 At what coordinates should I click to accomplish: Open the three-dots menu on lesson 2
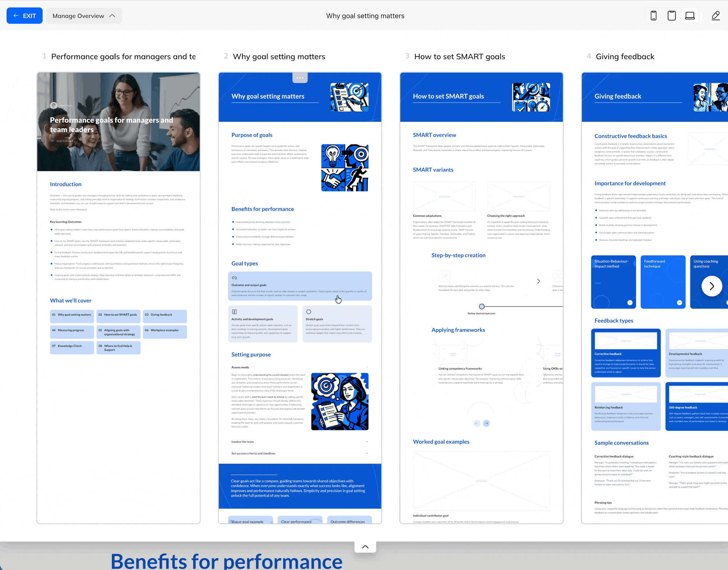point(300,78)
